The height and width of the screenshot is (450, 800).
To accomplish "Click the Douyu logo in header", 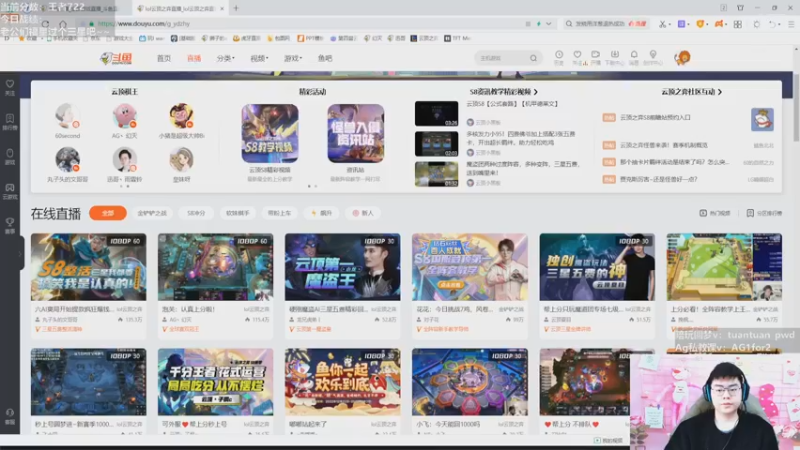I will coord(116,58).
